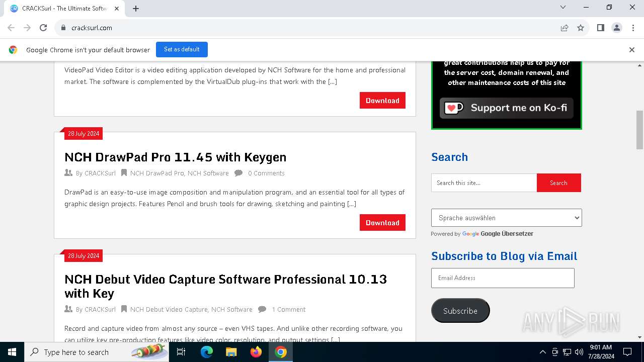Open NCH Software category under DrawPad post
This screenshot has width=644, height=362.
[x=208, y=173]
